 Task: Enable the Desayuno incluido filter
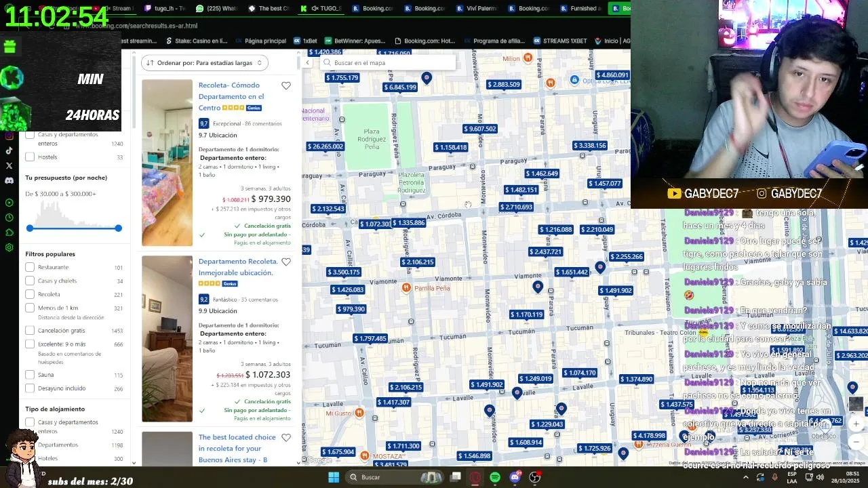(x=30, y=388)
